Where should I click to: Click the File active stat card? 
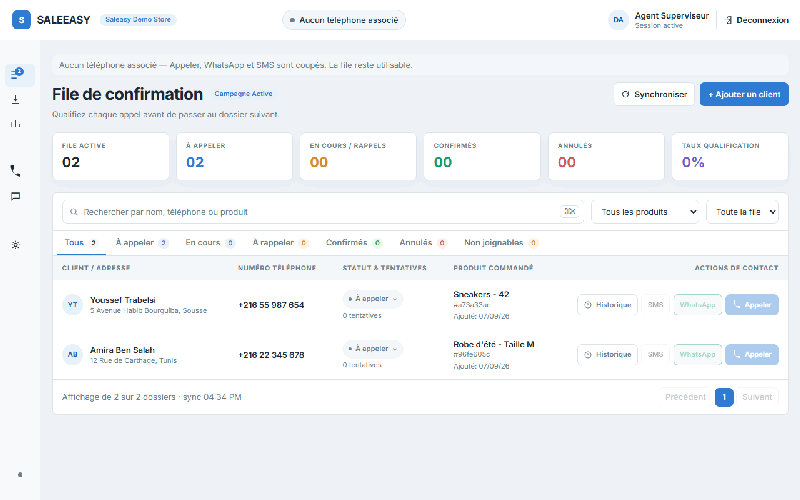pyautogui.click(x=111, y=156)
